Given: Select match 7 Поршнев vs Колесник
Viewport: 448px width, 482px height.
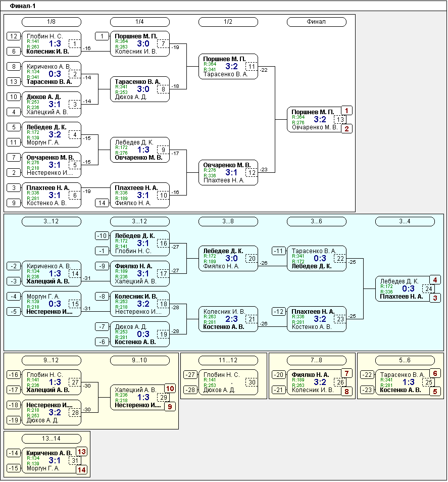Looking at the screenshot, I should (x=140, y=43).
